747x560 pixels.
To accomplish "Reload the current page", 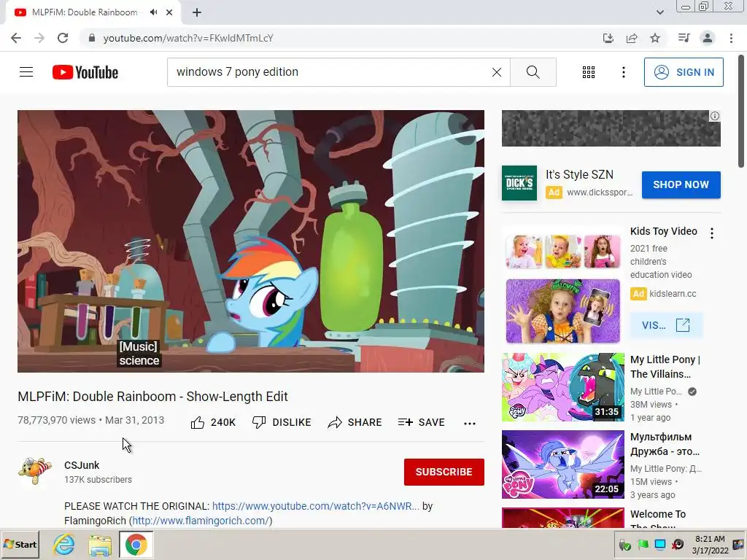I will 63,38.
